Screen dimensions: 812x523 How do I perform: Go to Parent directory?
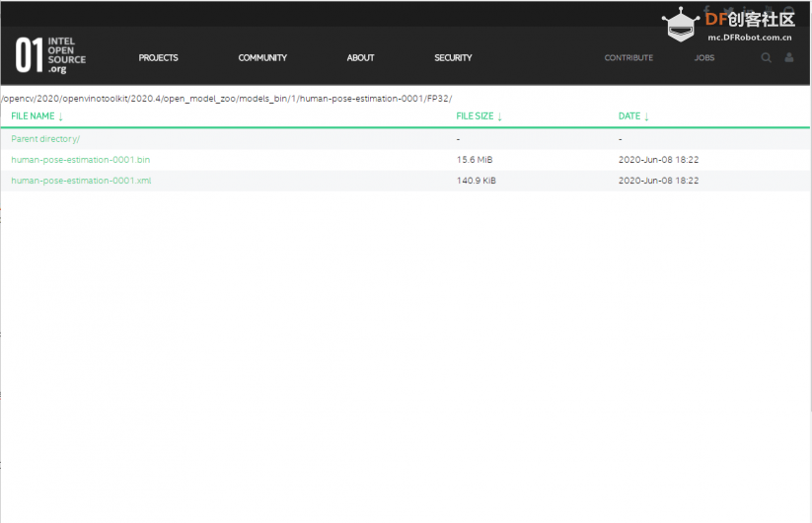[45, 139]
